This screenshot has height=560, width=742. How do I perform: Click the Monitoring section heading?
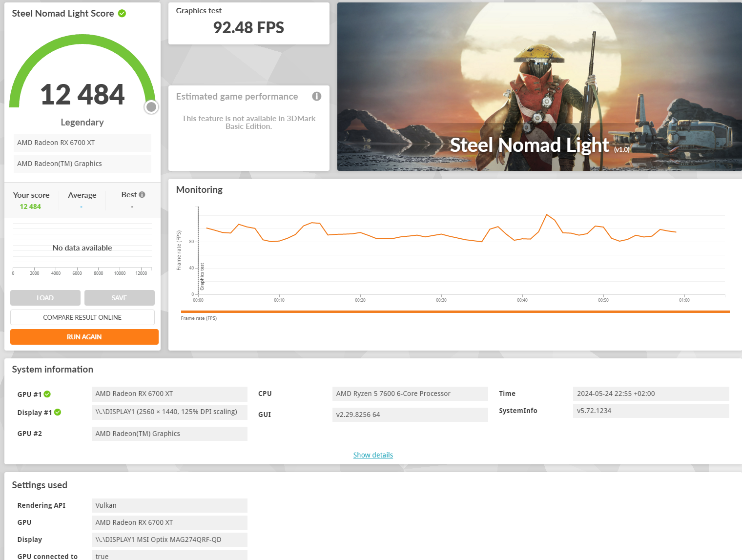click(x=199, y=189)
